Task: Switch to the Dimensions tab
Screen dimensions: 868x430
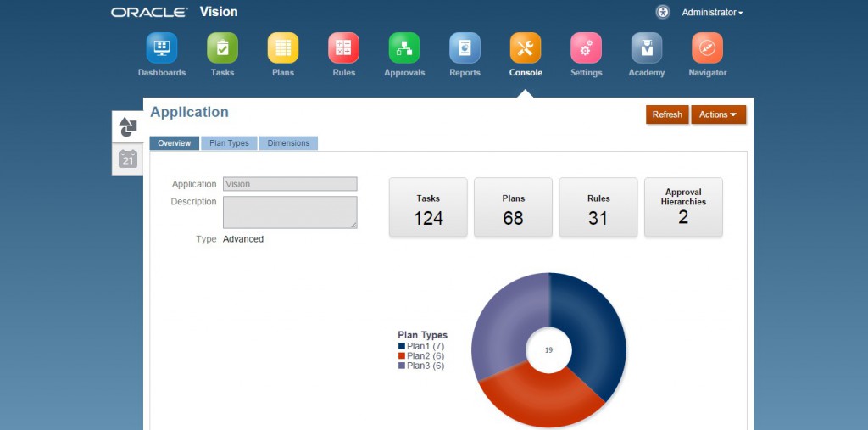Action: click(x=288, y=143)
